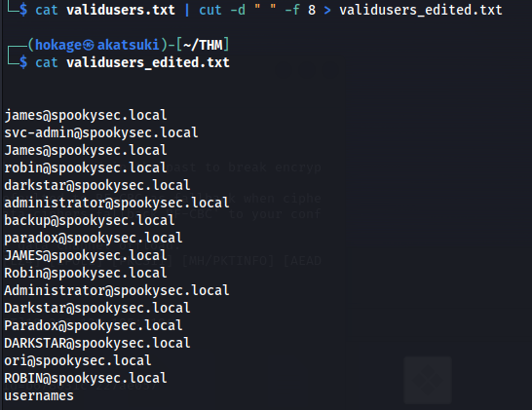The image size is (532, 410).
Task: Select the ori@spookysec.local line
Action: 78,361
